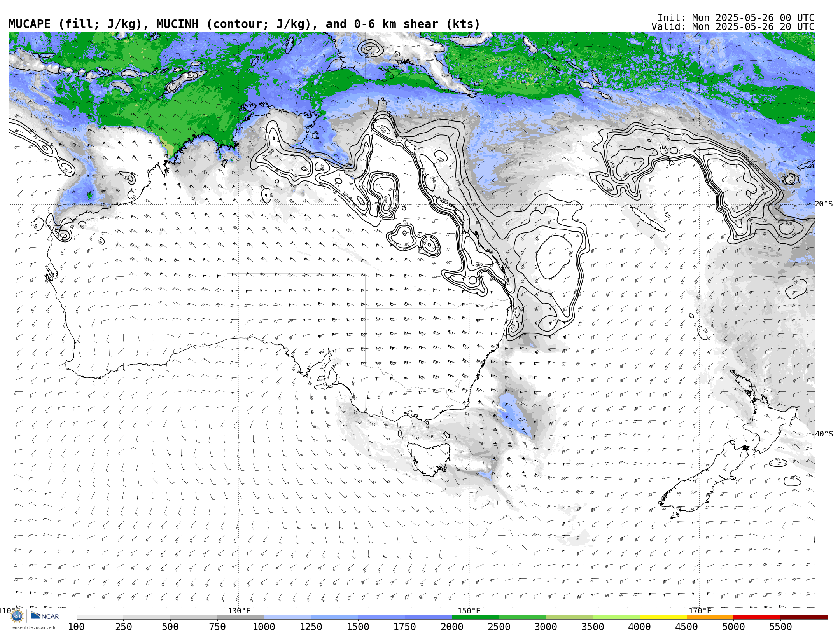Pick the 100–250 lightest gray colorbar swatch
Image resolution: width=840 pixels, height=632 pixels.
pyautogui.click(x=100, y=617)
